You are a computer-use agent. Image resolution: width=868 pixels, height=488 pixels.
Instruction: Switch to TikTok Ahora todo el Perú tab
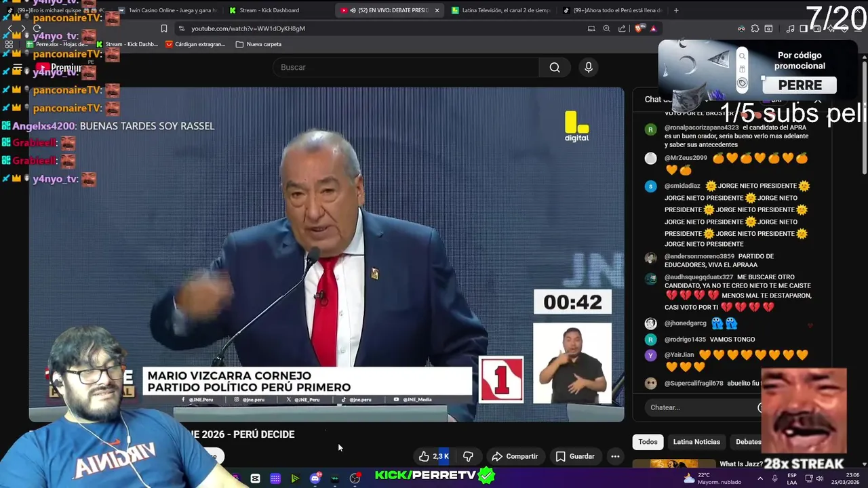pyautogui.click(x=614, y=10)
